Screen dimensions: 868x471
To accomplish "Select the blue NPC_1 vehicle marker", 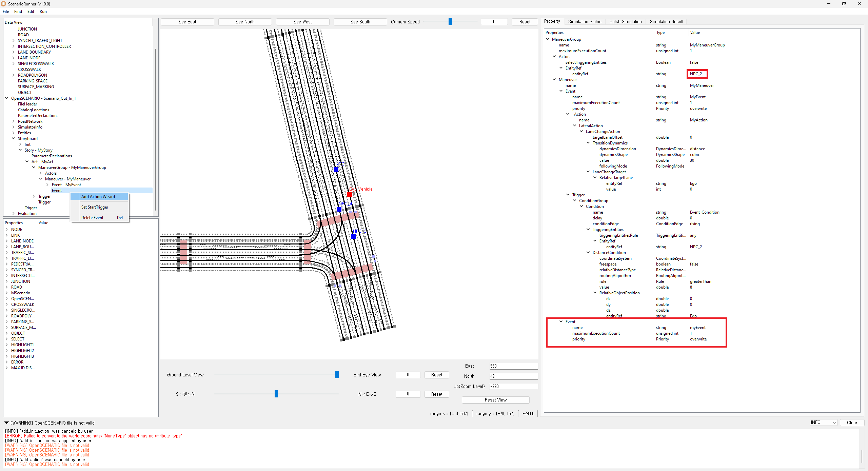I will pos(336,170).
